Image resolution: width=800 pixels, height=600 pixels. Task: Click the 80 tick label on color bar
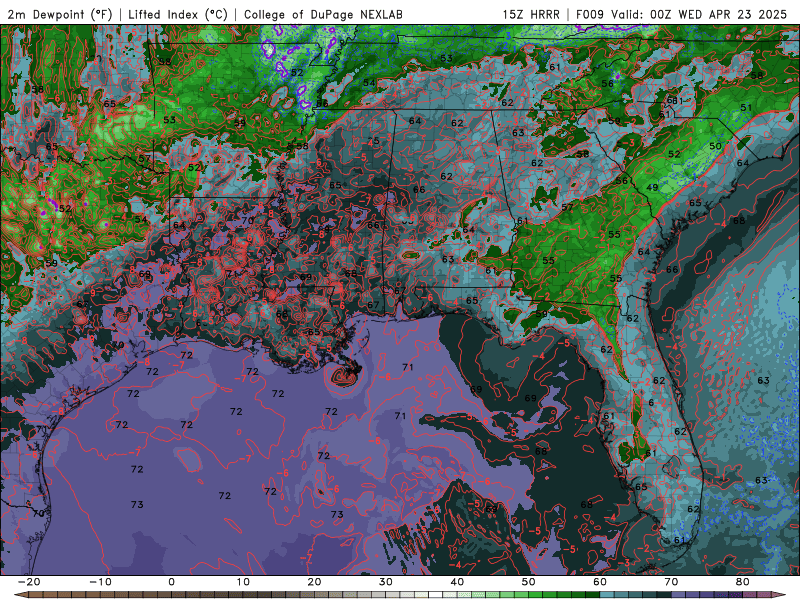[743, 582]
